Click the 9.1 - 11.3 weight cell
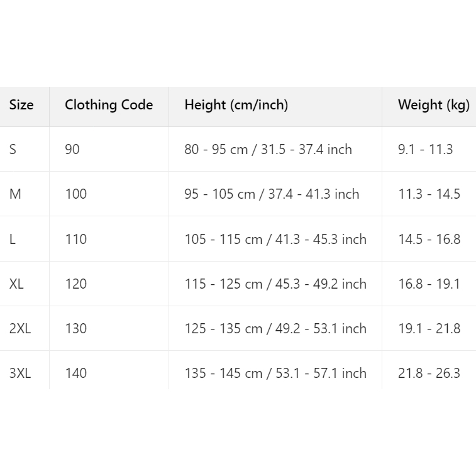Viewport: 476px width, 476px height. pos(425,150)
